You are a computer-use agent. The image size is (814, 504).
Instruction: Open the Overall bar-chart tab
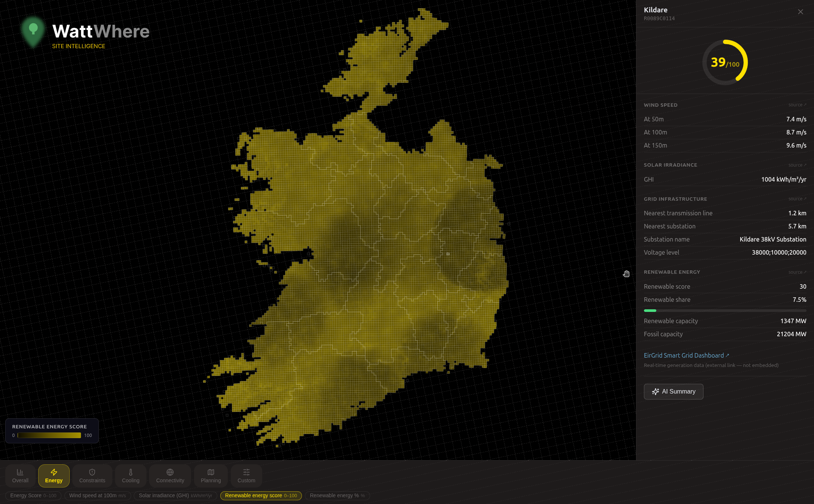(20, 476)
